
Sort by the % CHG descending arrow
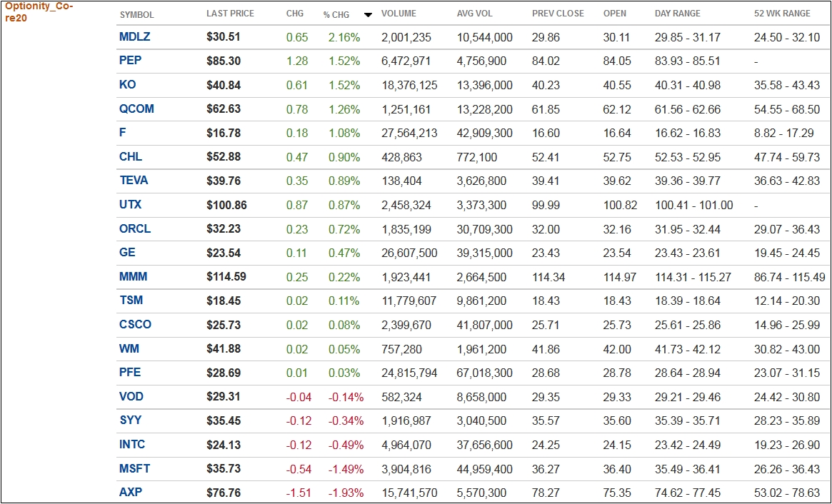click(368, 14)
